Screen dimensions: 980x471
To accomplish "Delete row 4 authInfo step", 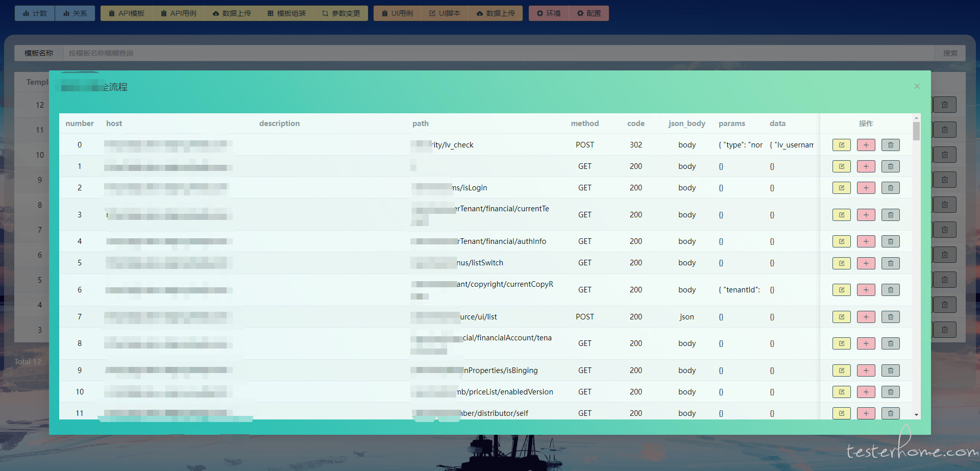I will pos(891,241).
